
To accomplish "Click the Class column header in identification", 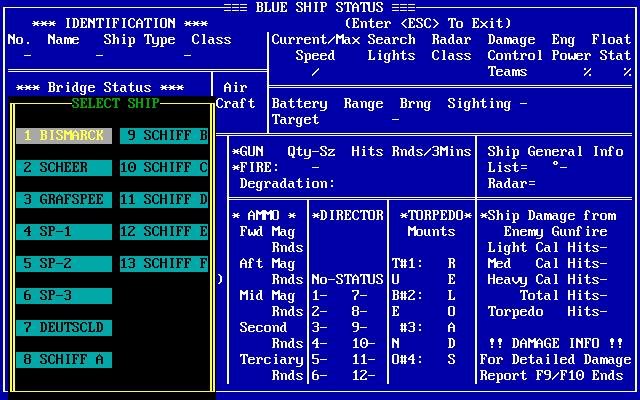I will [x=211, y=40].
